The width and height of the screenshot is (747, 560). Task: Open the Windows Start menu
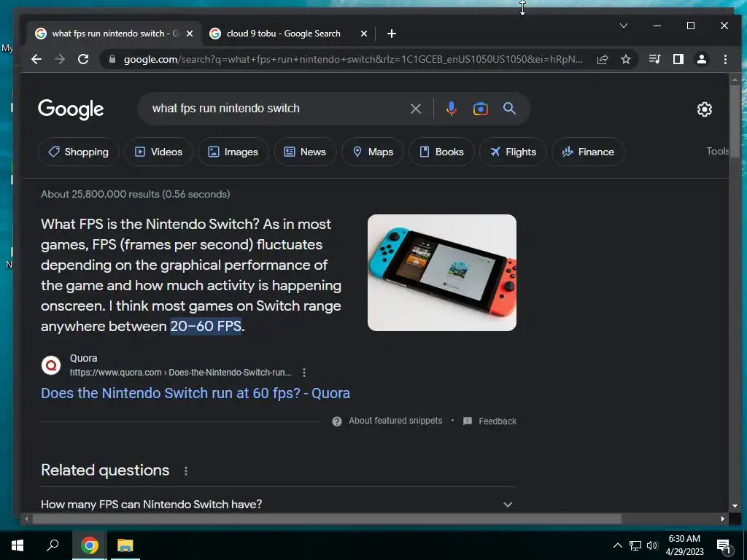point(18,545)
